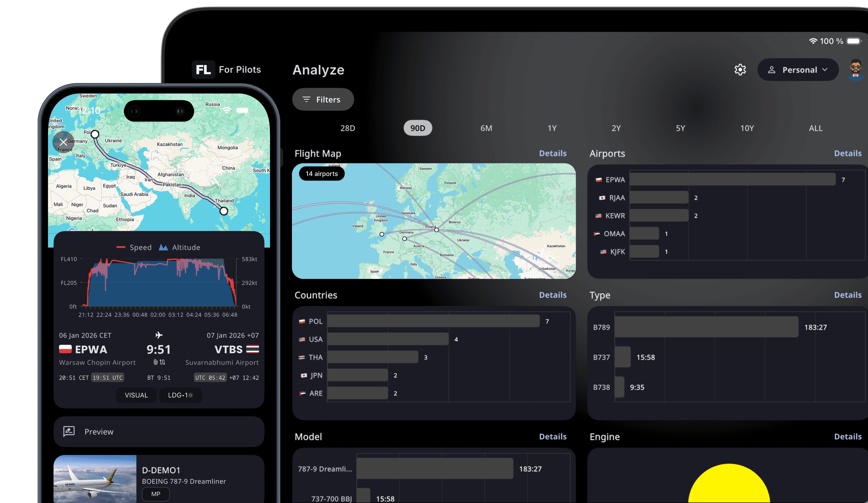Click the MP badge under the Boeing 787-9
The width and height of the screenshot is (868, 503).
(x=156, y=494)
